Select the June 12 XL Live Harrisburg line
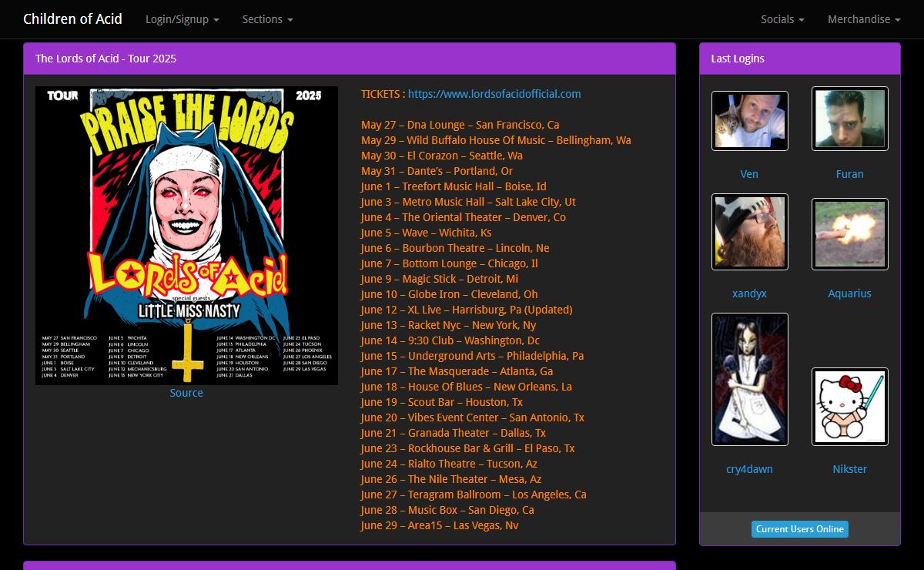Screen dimensions: 924x570 (x=467, y=310)
